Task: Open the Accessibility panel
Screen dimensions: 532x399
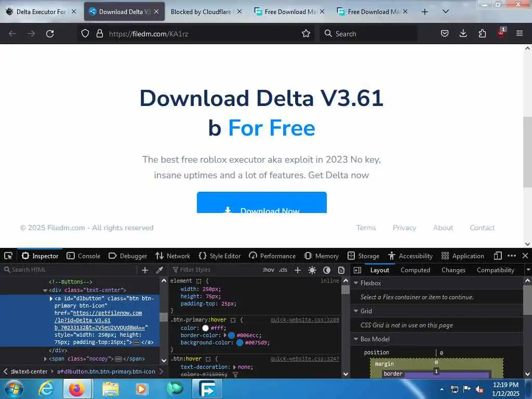Action: tap(410, 256)
